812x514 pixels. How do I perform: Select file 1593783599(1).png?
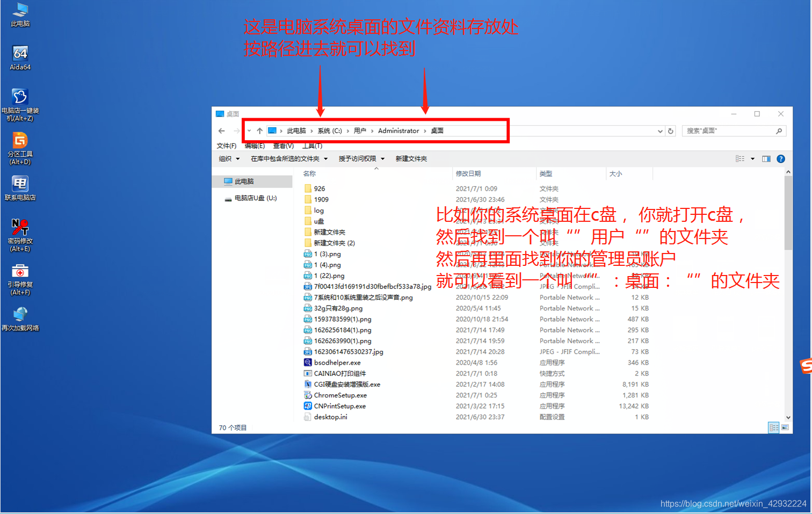[343, 319]
